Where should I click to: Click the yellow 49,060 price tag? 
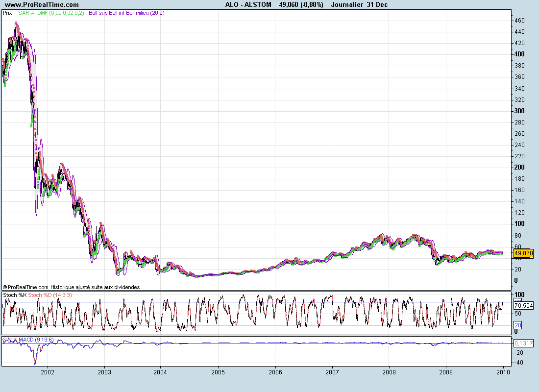tap(523, 253)
